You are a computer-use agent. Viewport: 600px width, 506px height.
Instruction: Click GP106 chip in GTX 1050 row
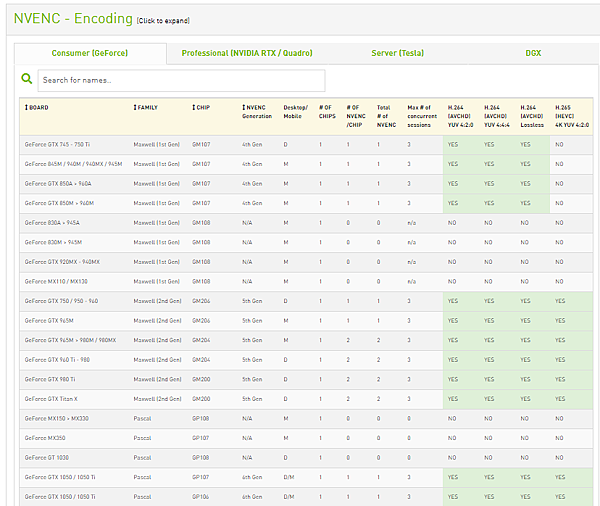point(201,497)
